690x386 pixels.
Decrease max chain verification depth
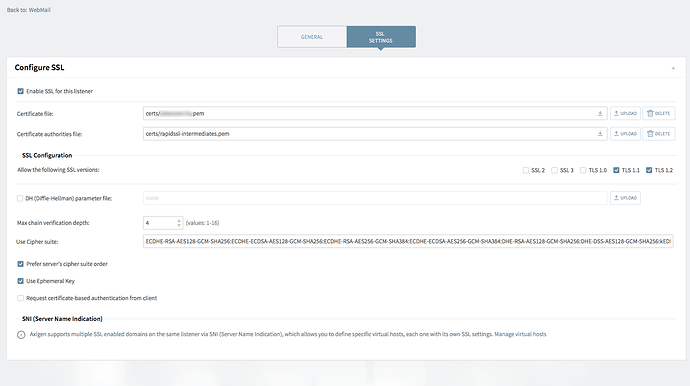(x=179, y=225)
